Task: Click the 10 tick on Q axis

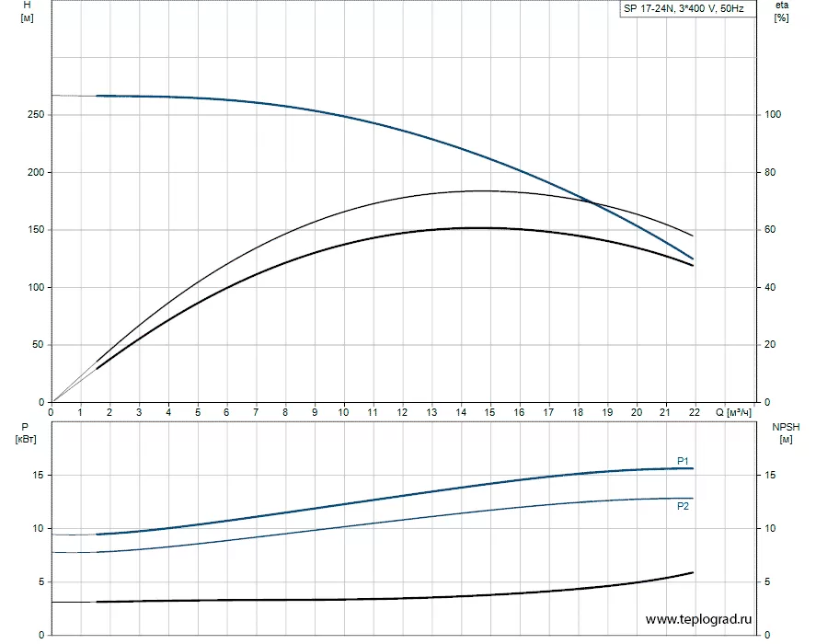Action: pyautogui.click(x=344, y=412)
